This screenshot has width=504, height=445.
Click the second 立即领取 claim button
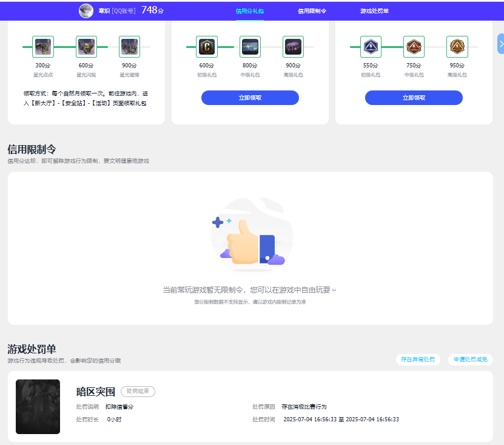point(414,97)
